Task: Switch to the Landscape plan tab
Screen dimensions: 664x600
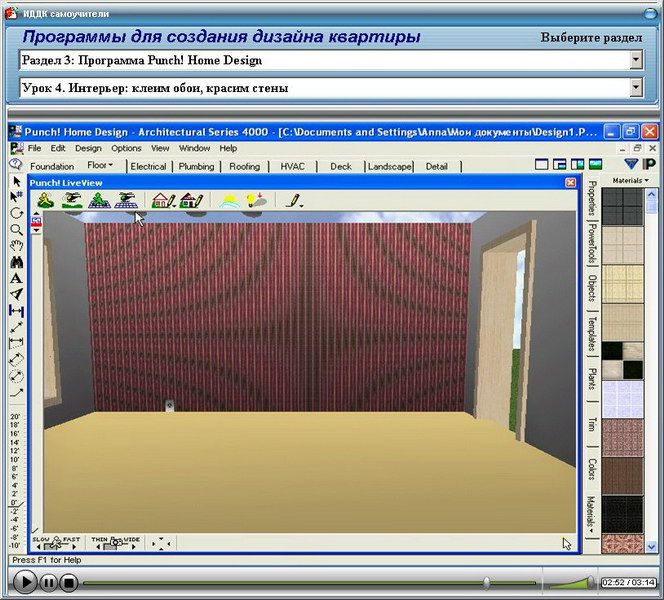Action: coord(389,166)
